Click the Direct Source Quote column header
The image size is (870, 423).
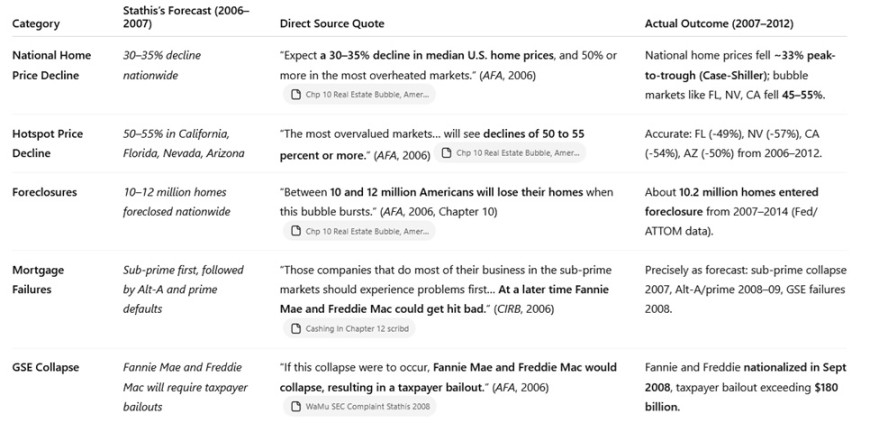(x=331, y=24)
